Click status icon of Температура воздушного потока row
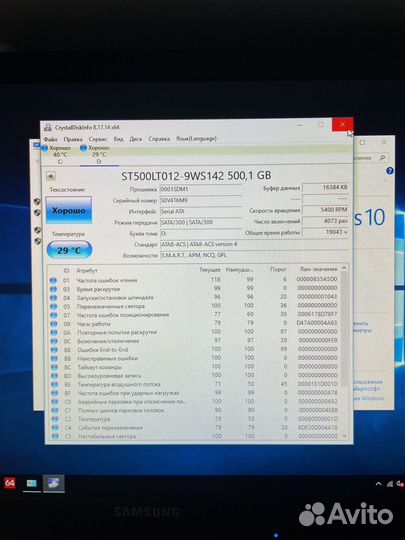 click(54, 384)
